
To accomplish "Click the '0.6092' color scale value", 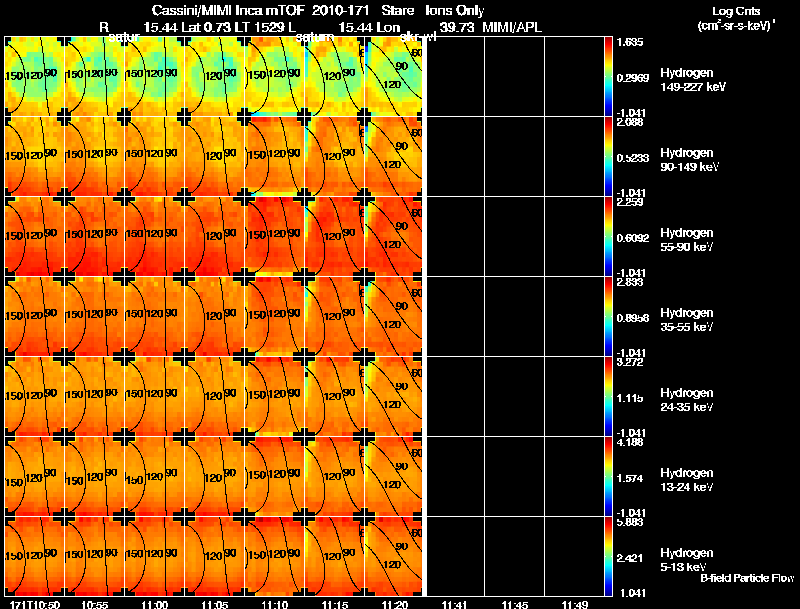I will (x=633, y=238).
